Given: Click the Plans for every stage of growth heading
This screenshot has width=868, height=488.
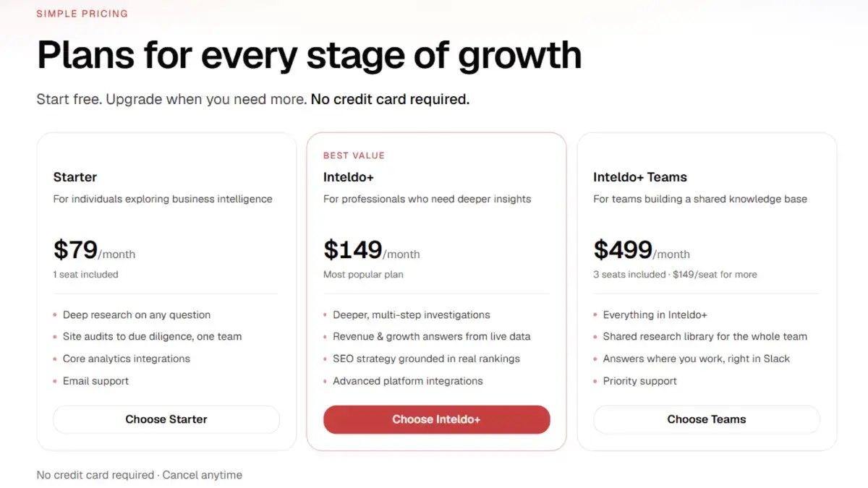Looking at the screenshot, I should click(309, 56).
